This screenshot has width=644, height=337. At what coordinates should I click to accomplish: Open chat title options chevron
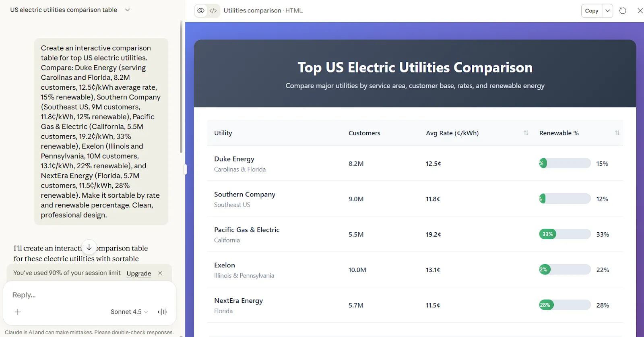coord(128,10)
